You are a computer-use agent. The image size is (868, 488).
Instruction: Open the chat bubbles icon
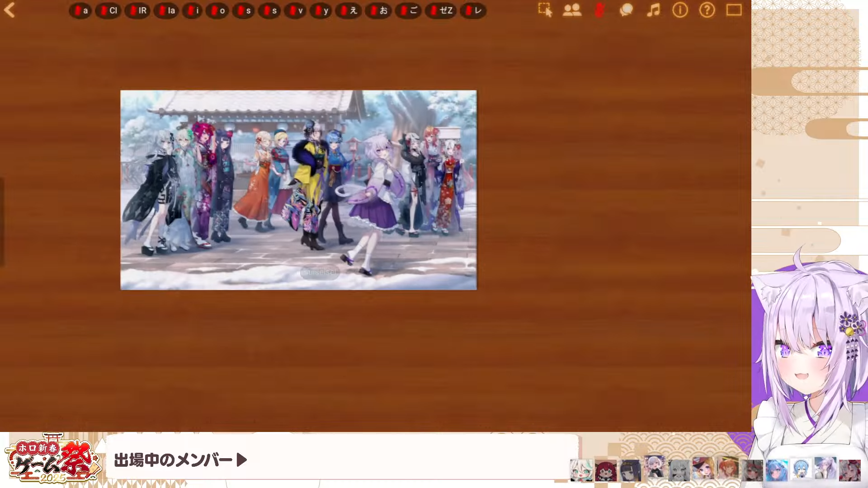click(626, 10)
